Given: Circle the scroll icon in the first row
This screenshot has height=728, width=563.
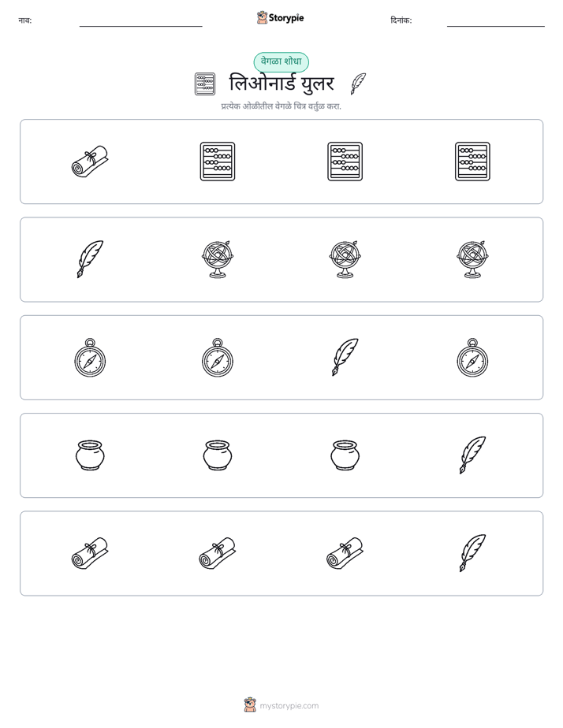Looking at the screenshot, I should pos(90,162).
